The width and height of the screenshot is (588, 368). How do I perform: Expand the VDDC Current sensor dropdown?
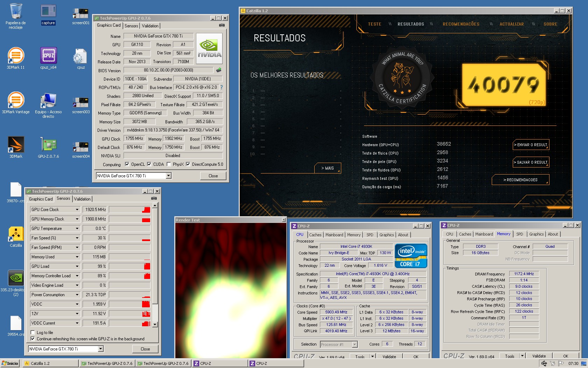click(x=77, y=323)
